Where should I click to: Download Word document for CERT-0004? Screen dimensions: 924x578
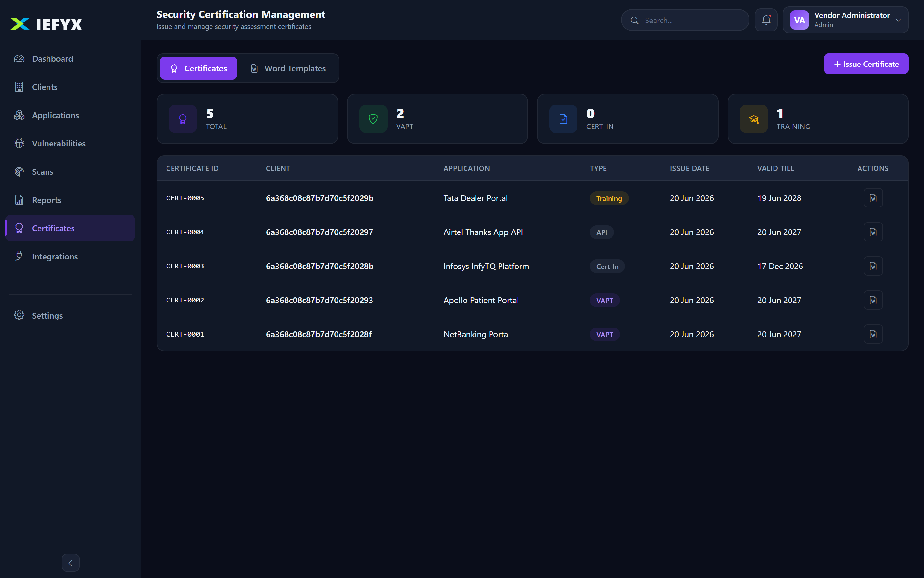coord(873,232)
